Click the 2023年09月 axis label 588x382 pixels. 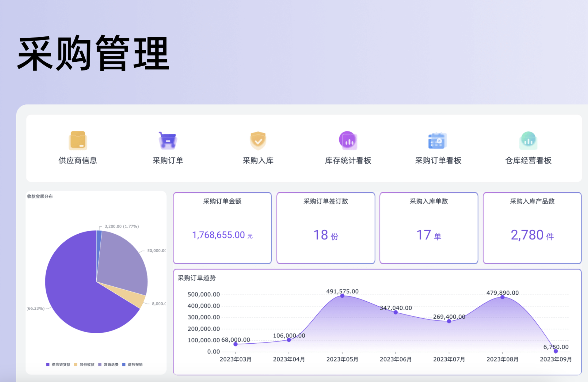pyautogui.click(x=556, y=359)
